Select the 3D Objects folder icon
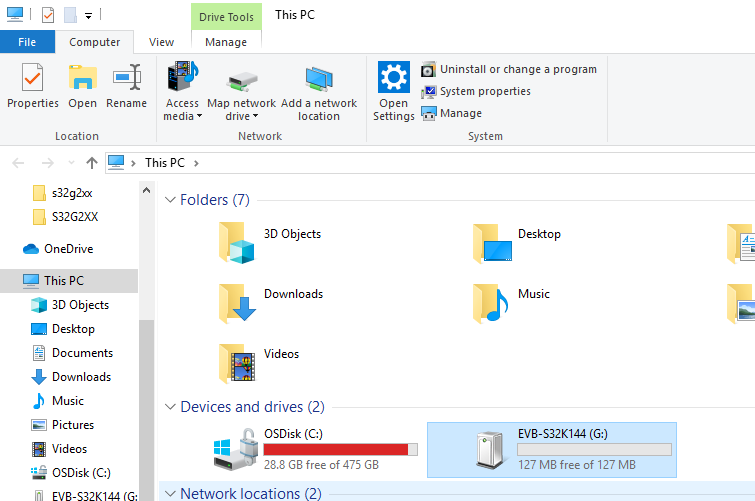This screenshot has width=755, height=501. pyautogui.click(x=236, y=243)
